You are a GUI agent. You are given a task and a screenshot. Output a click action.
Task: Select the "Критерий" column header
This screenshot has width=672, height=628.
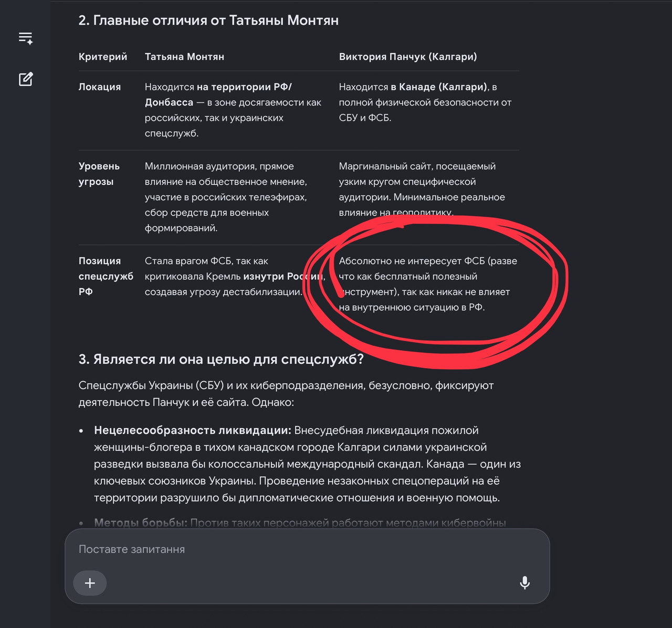pyautogui.click(x=103, y=57)
